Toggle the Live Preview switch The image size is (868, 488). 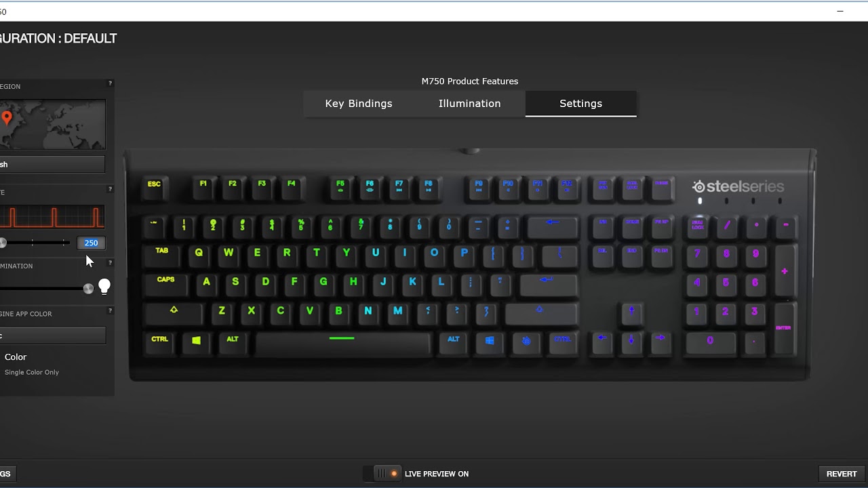[384, 474]
